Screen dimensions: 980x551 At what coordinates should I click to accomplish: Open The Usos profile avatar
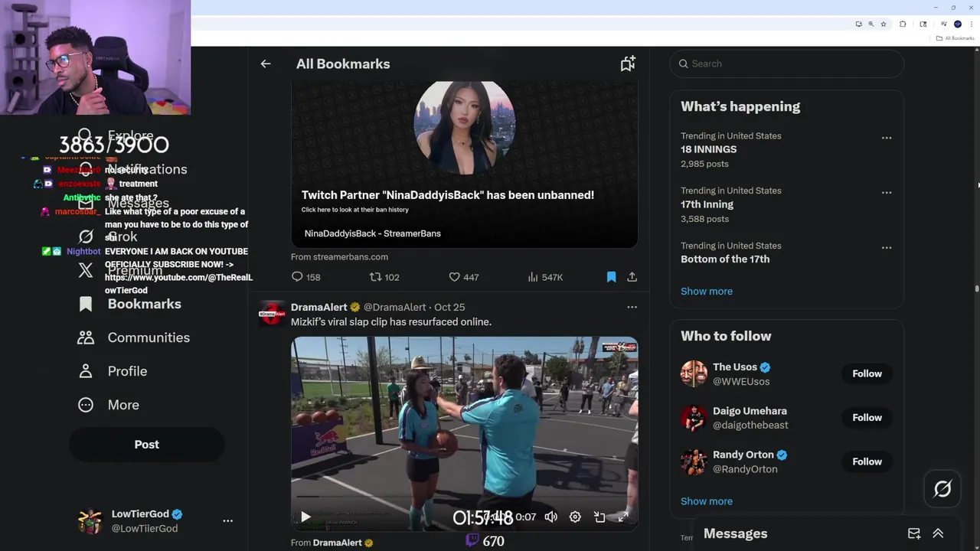click(694, 373)
